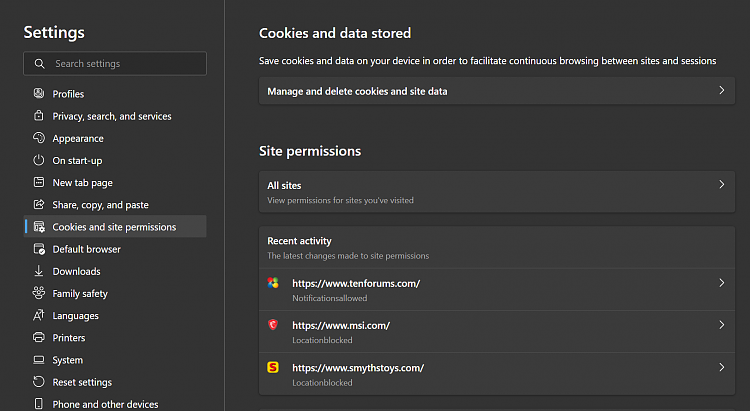The image size is (750, 411).
Task: Click Location blocked text under smythstoys.com
Action: (x=322, y=383)
